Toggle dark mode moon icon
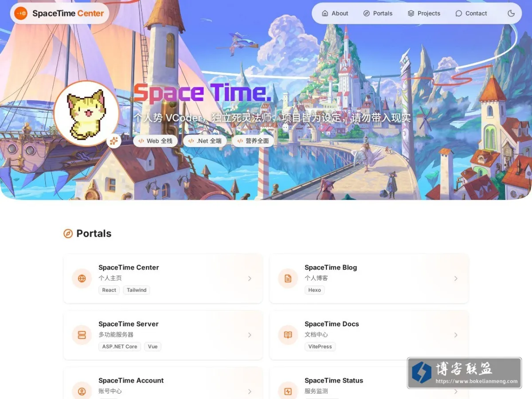This screenshot has height=399, width=532. pyautogui.click(x=511, y=13)
